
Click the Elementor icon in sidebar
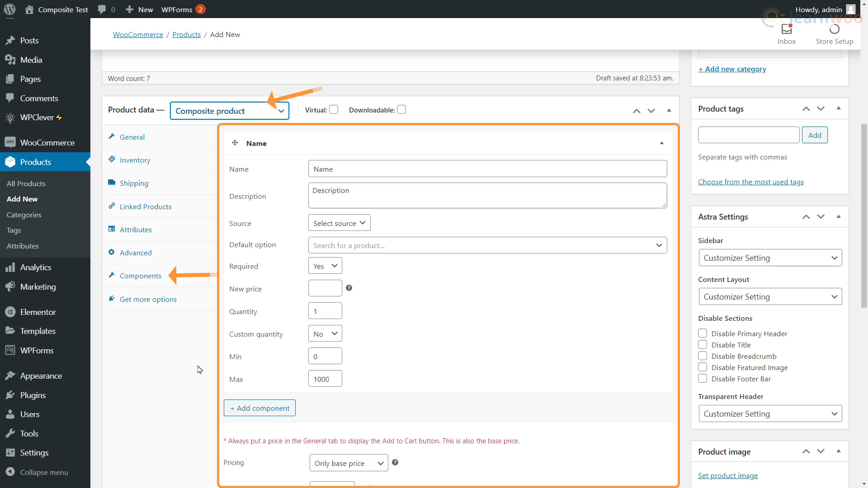coord(10,312)
